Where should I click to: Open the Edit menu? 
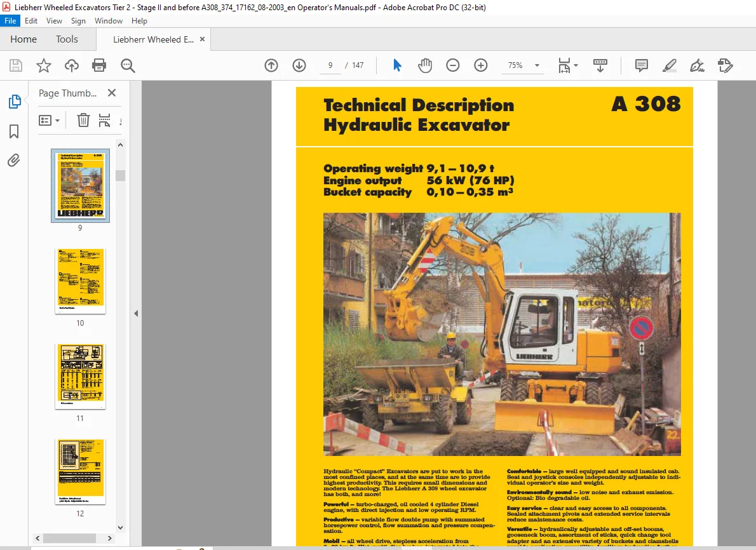31,21
